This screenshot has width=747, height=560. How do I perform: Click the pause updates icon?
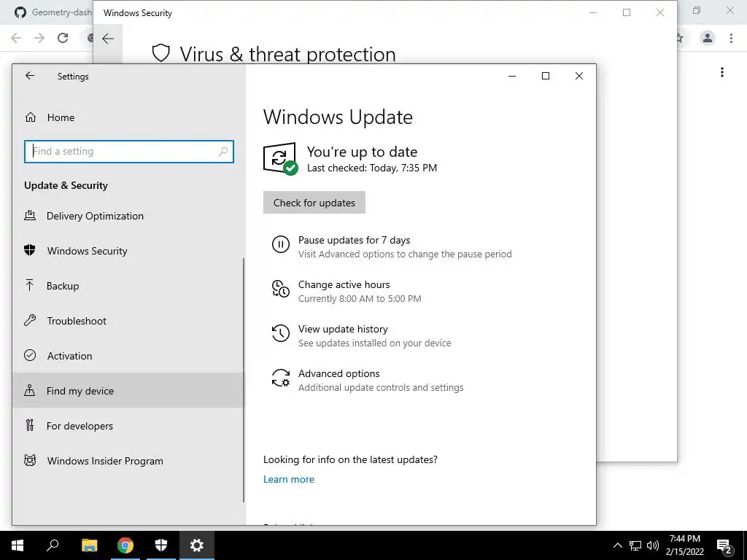coord(281,244)
